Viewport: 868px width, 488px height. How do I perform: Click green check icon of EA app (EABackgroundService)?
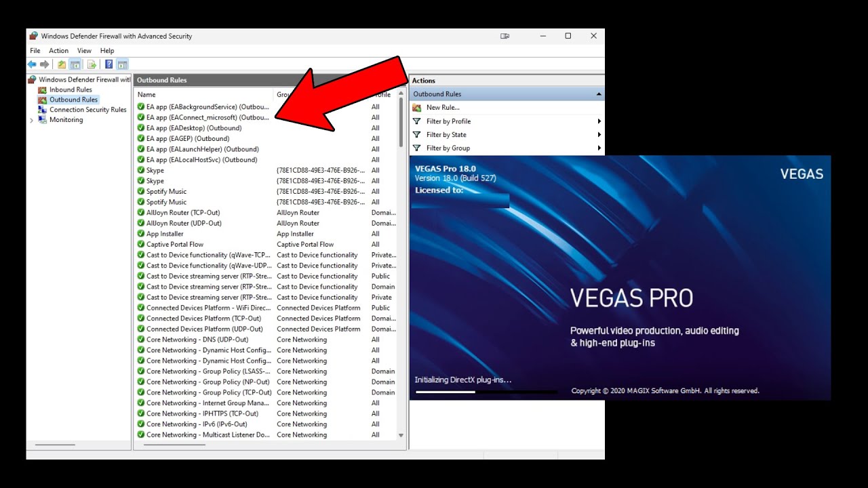(141, 107)
